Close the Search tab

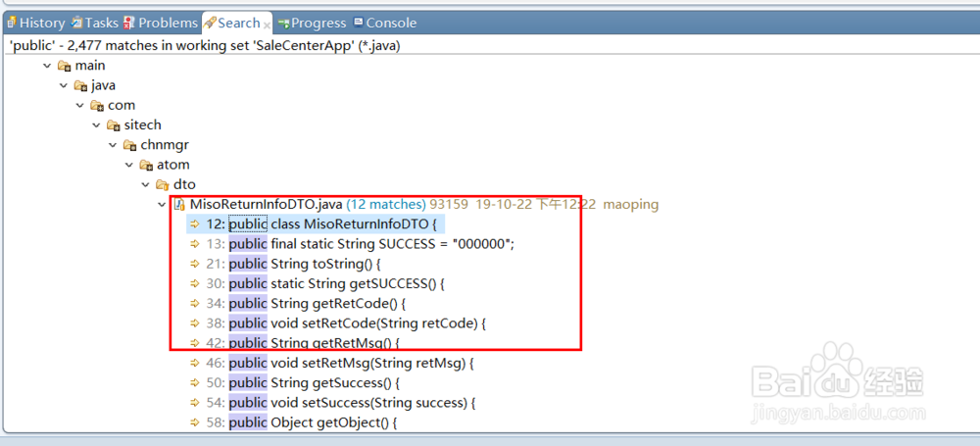coord(267,25)
